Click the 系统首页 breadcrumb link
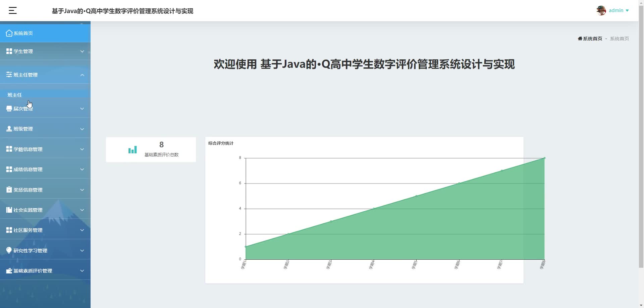Image resolution: width=644 pixels, height=308 pixels. click(592, 39)
